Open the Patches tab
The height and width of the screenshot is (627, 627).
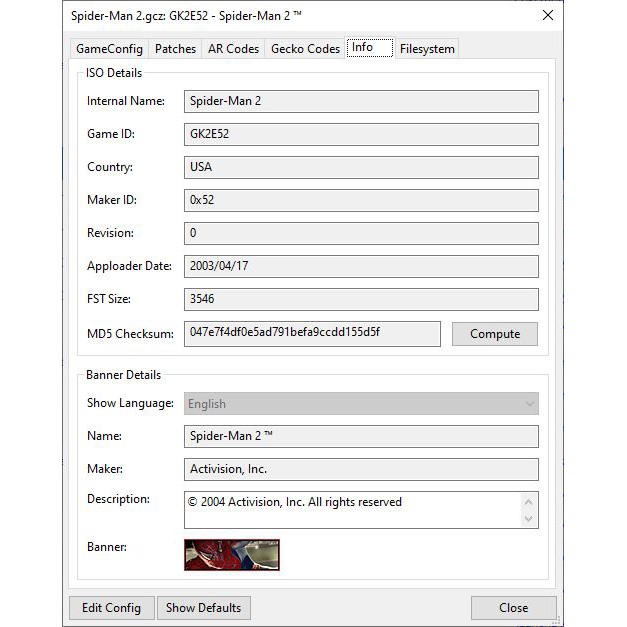click(175, 49)
